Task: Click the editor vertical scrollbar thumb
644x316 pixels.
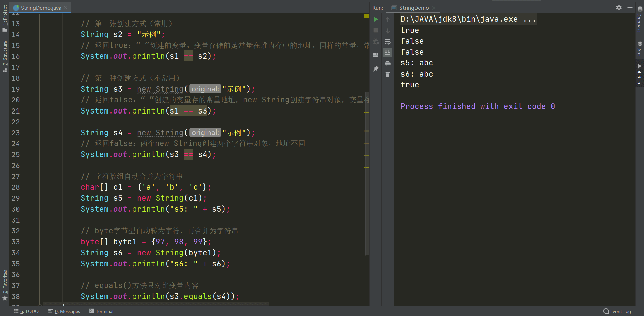Action: (367, 173)
